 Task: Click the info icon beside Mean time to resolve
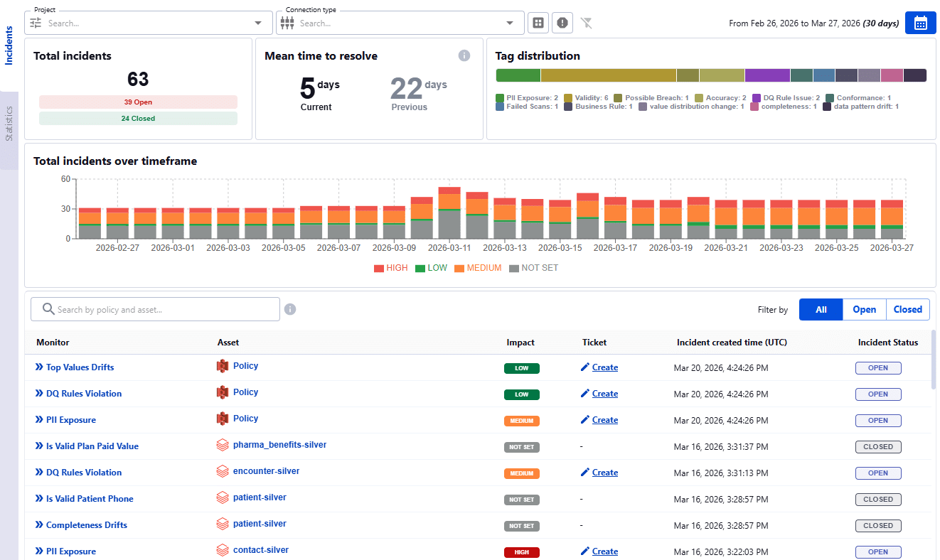464,55
